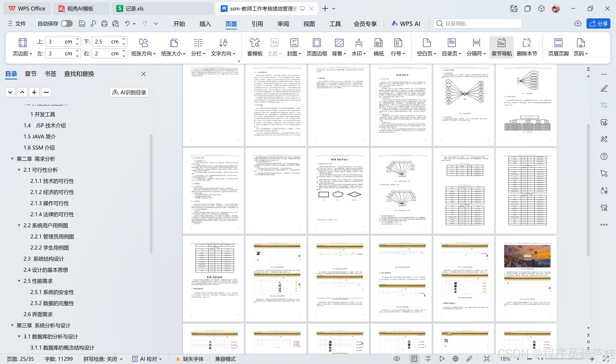Collapse the 第二章 需求分析 tree node

12,159
